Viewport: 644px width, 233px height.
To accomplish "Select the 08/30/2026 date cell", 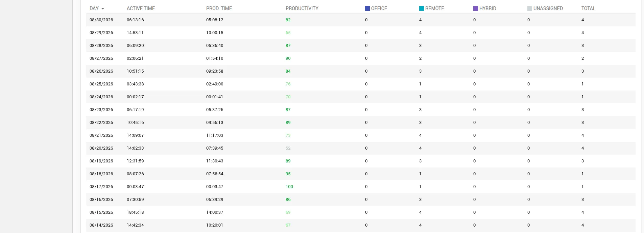I will pyautogui.click(x=101, y=20).
